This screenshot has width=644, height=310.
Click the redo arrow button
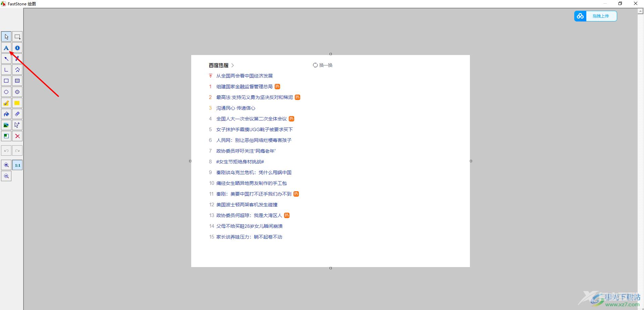(17, 151)
